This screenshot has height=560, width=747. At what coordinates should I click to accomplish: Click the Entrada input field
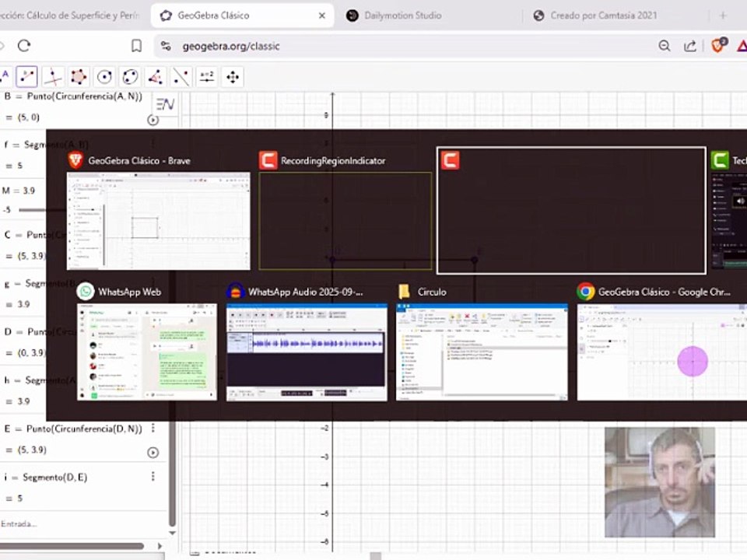[83, 523]
